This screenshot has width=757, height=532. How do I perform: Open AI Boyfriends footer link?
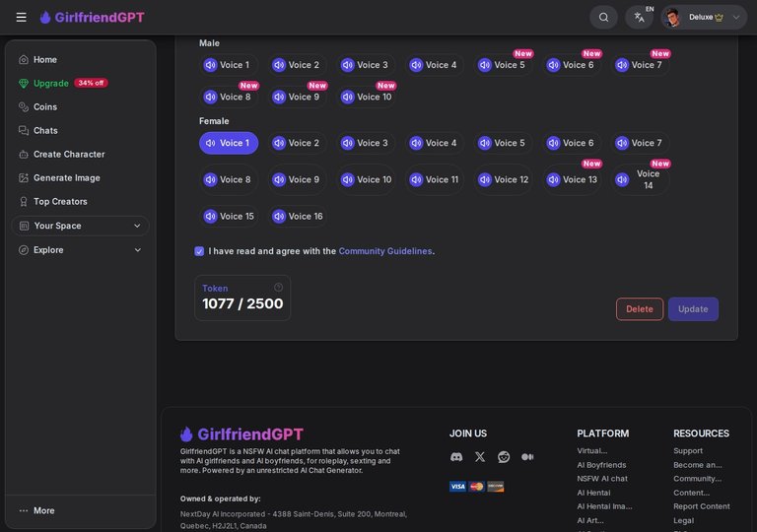tap(601, 465)
